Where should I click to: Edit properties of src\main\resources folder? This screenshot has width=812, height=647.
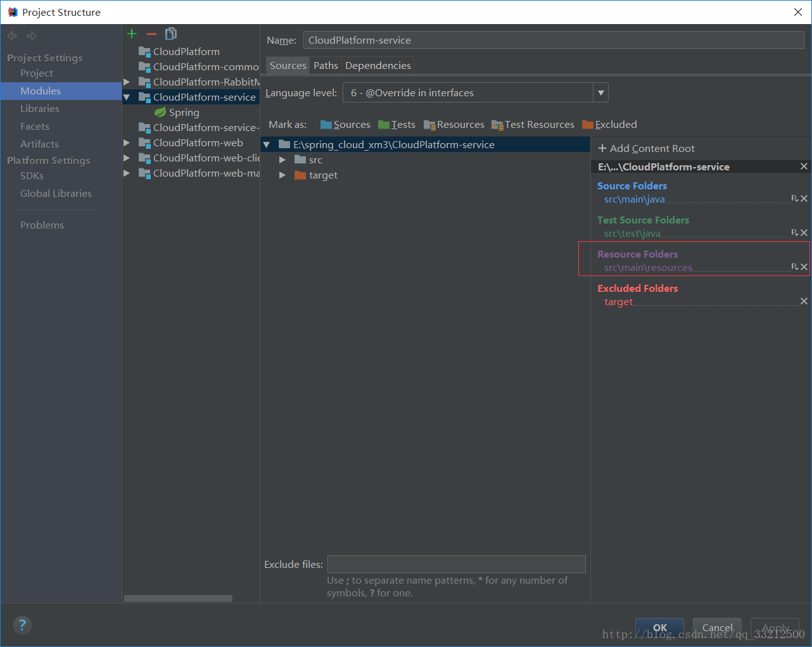(794, 267)
